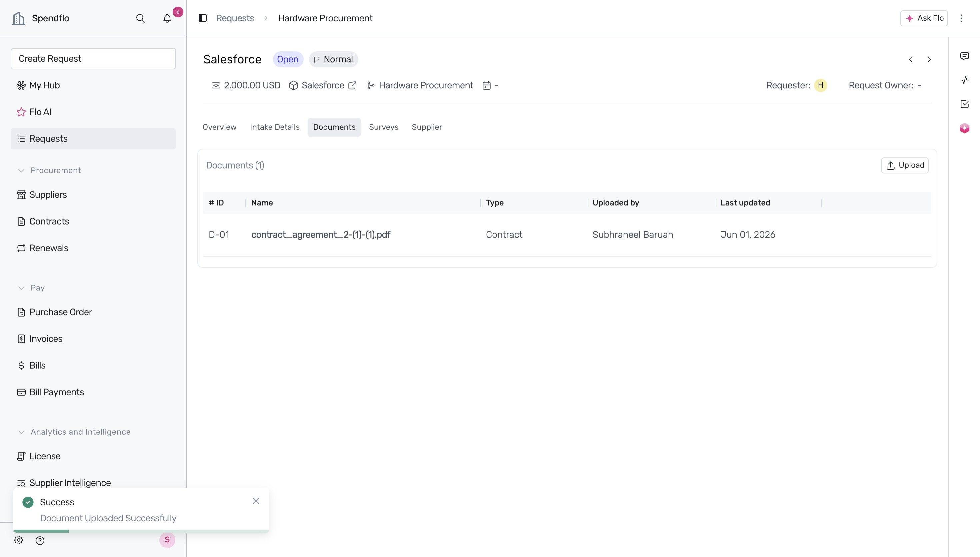This screenshot has height=557, width=980.
Task: Open the three-dot more options menu
Action: (x=961, y=18)
